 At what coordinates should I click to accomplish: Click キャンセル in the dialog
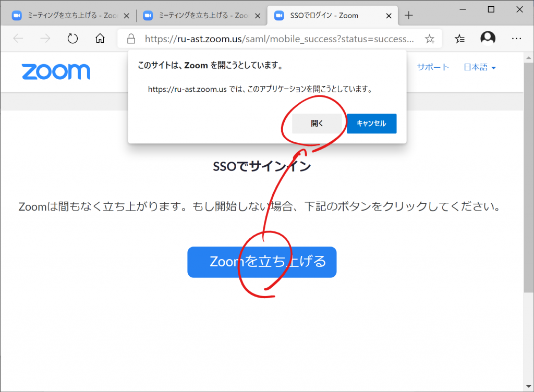371,123
